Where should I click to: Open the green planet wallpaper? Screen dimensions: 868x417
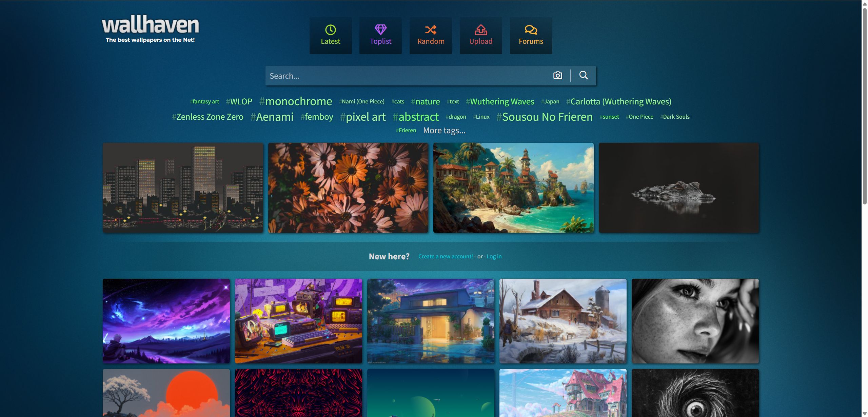(431, 393)
